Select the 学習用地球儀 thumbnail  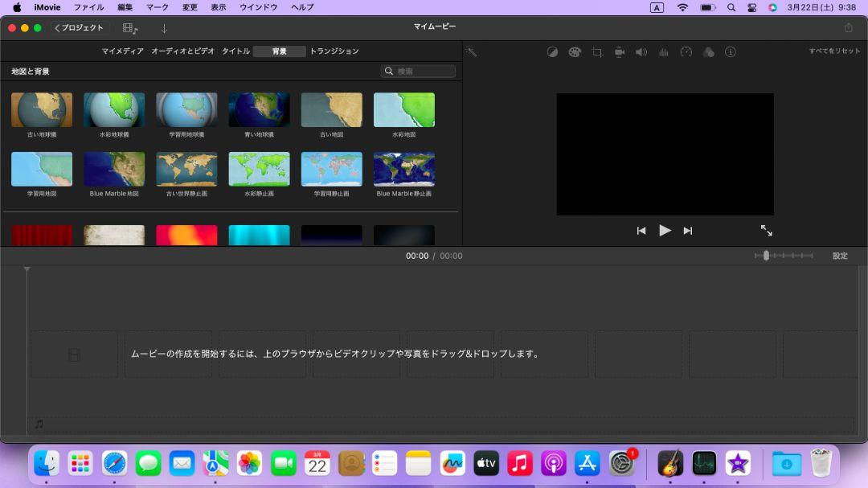[186, 109]
